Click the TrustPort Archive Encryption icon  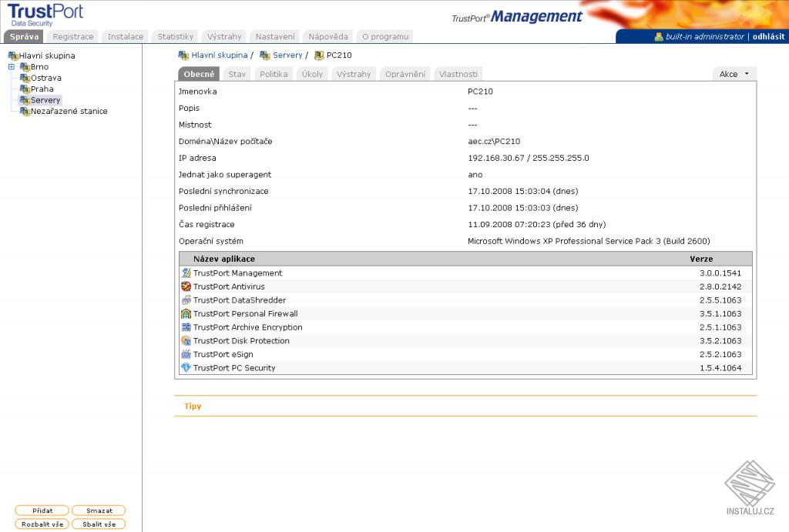tap(186, 326)
